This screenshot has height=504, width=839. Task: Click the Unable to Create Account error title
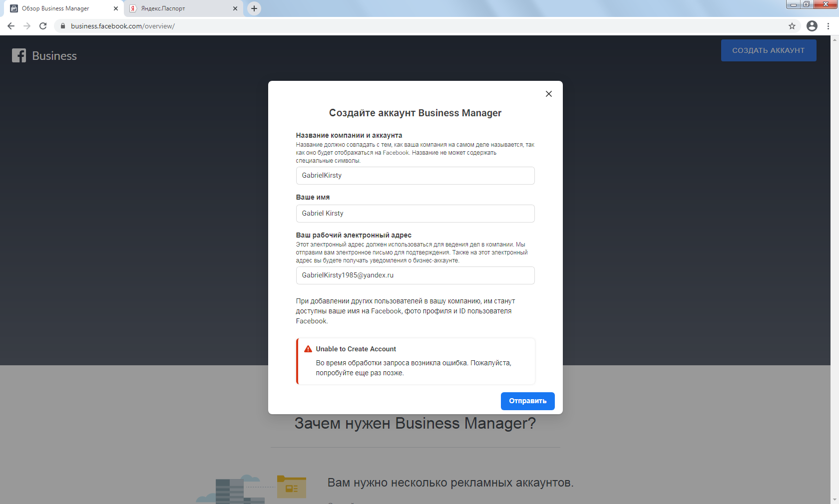(356, 349)
